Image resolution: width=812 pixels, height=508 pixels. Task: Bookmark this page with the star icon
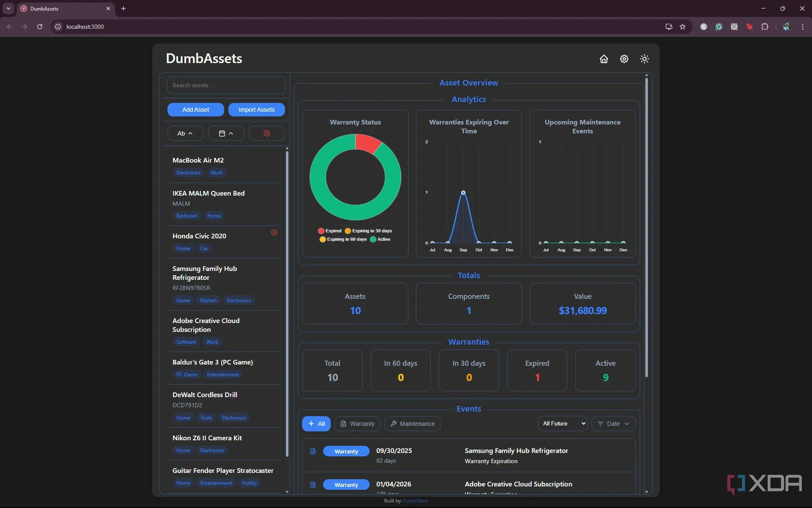(x=682, y=27)
